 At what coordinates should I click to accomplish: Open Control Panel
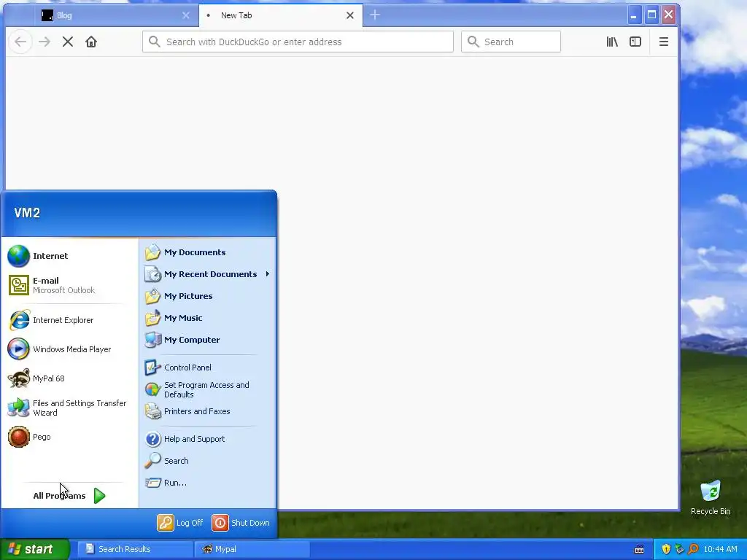208,367
